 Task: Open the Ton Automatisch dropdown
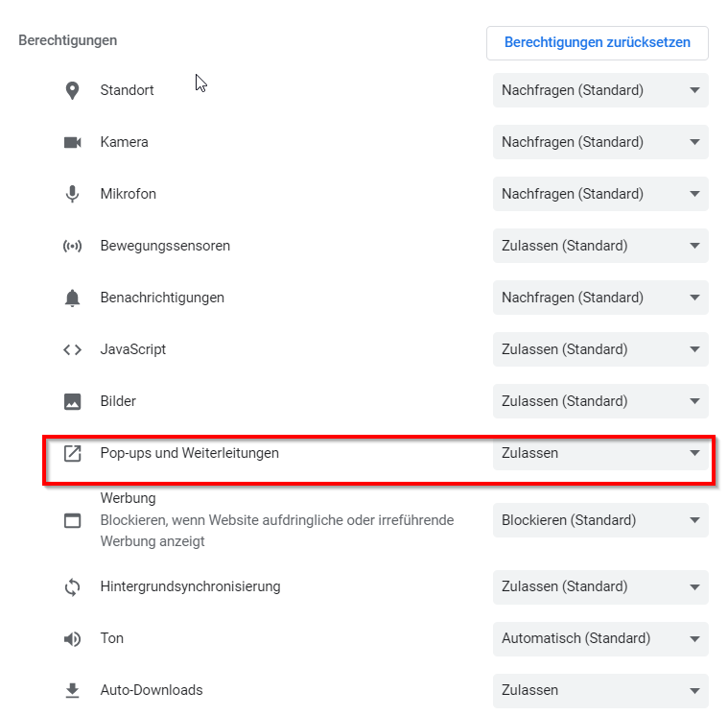click(600, 638)
